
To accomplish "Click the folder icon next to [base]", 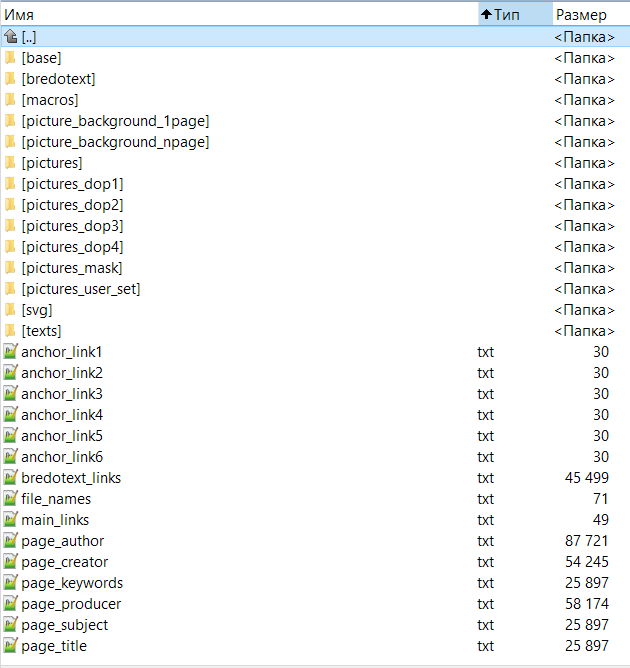I will (10, 57).
